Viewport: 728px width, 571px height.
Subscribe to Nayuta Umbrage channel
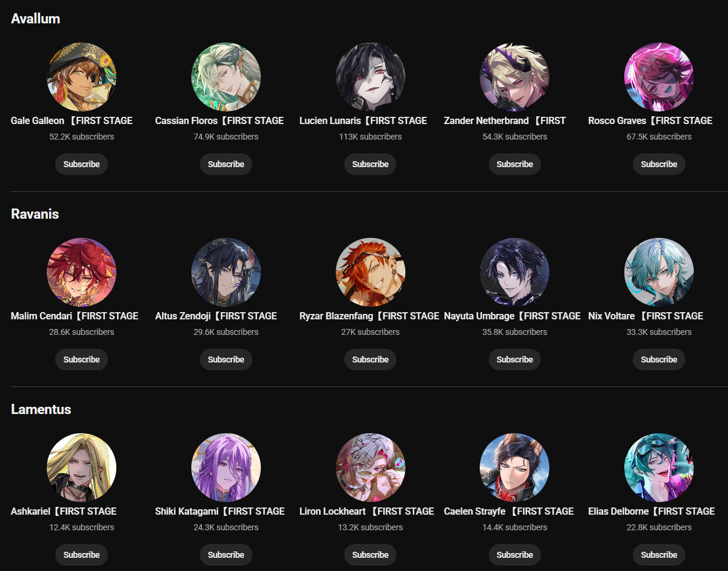click(515, 359)
